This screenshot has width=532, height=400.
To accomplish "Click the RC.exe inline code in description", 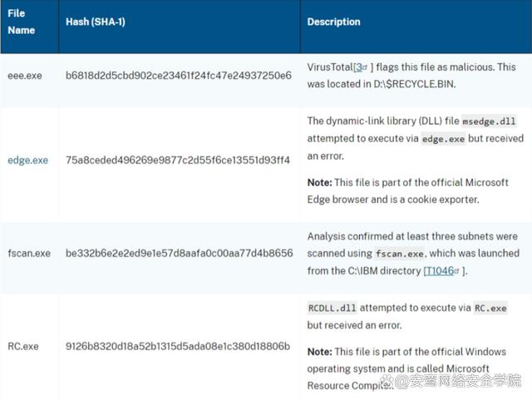I will coord(490,308).
